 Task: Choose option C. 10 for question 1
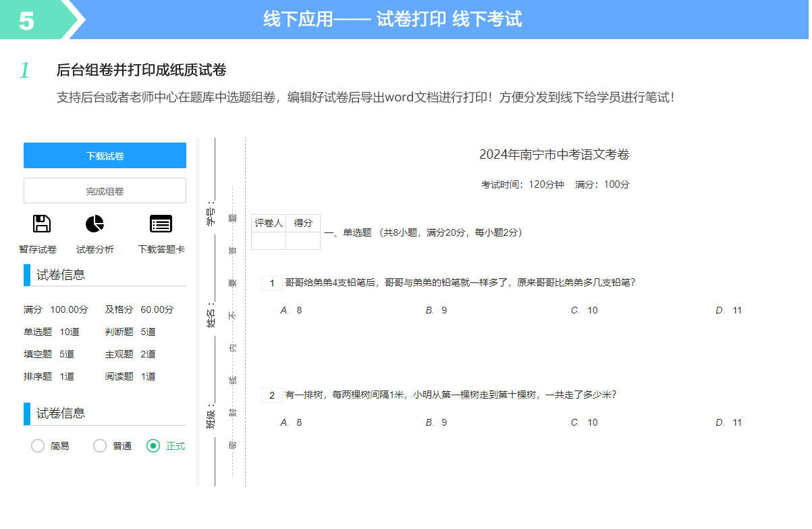coord(585,310)
